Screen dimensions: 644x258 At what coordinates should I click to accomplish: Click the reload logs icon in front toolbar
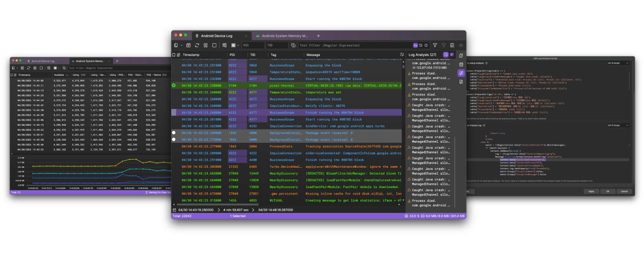point(197,45)
